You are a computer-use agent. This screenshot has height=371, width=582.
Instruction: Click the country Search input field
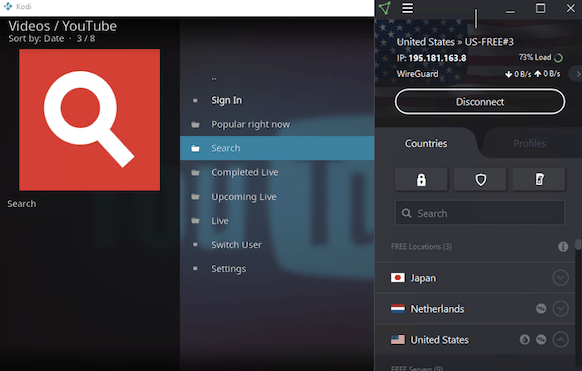(480, 213)
